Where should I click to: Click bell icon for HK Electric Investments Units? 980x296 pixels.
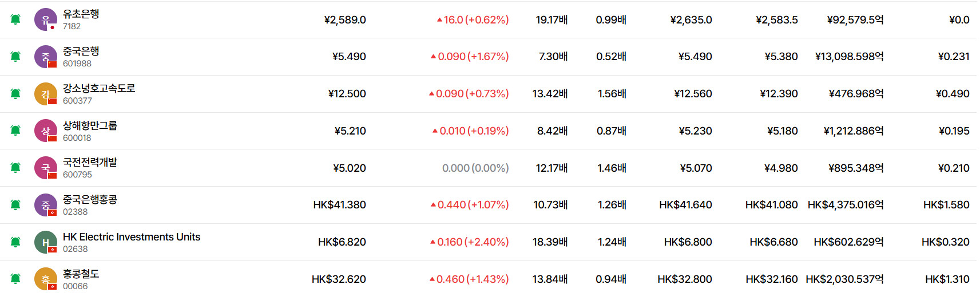point(15,242)
